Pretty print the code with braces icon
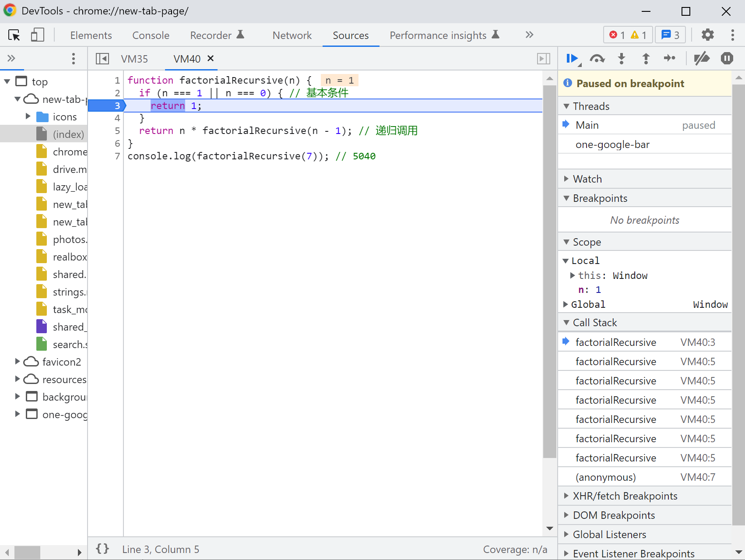 pyautogui.click(x=102, y=549)
